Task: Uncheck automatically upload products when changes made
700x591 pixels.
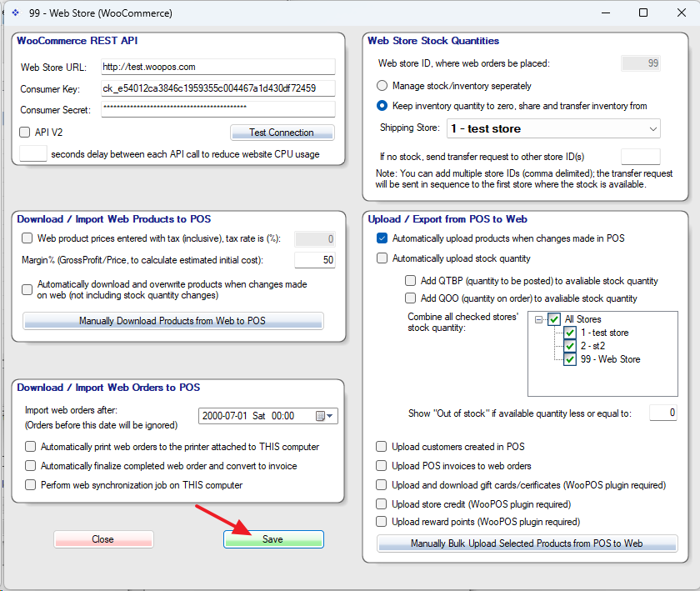Action: click(x=382, y=238)
